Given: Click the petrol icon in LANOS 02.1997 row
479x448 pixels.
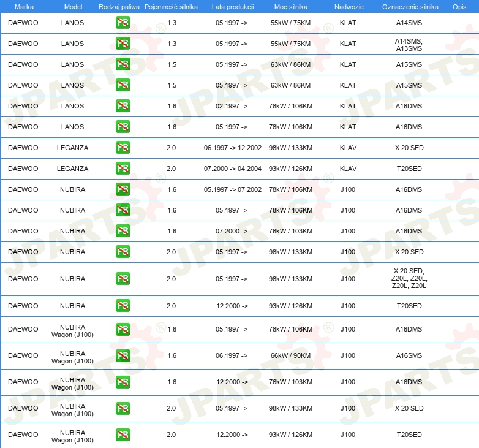Looking at the screenshot, I should click(x=123, y=106).
